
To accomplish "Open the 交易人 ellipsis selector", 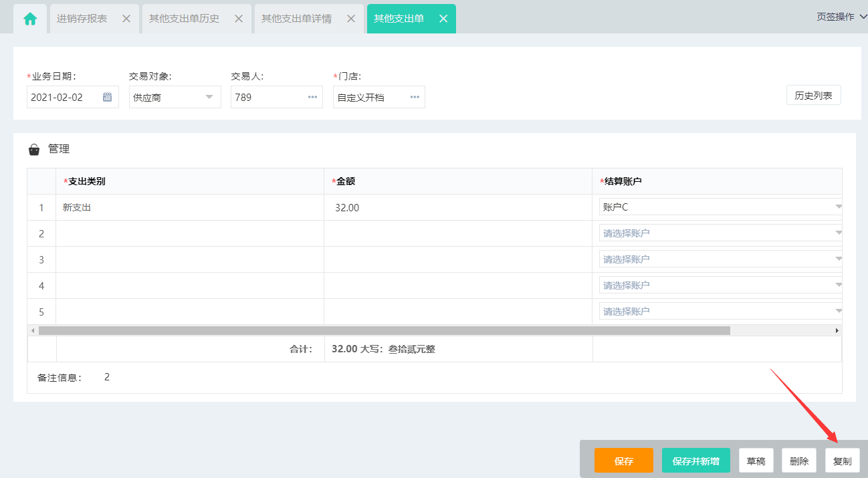I will (312, 97).
